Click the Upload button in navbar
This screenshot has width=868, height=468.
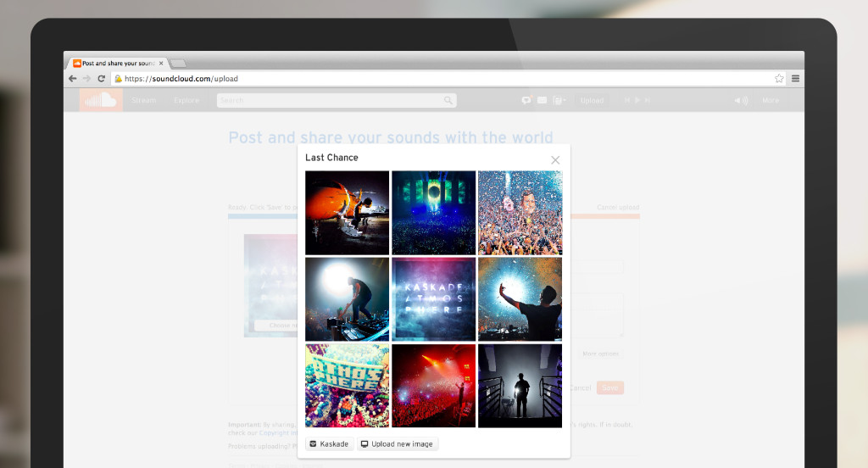click(592, 101)
